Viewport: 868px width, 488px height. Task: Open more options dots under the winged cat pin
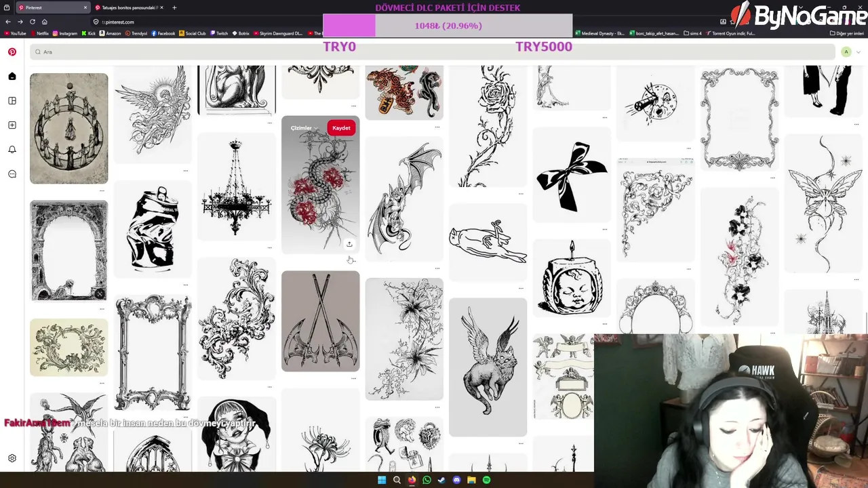point(521,443)
